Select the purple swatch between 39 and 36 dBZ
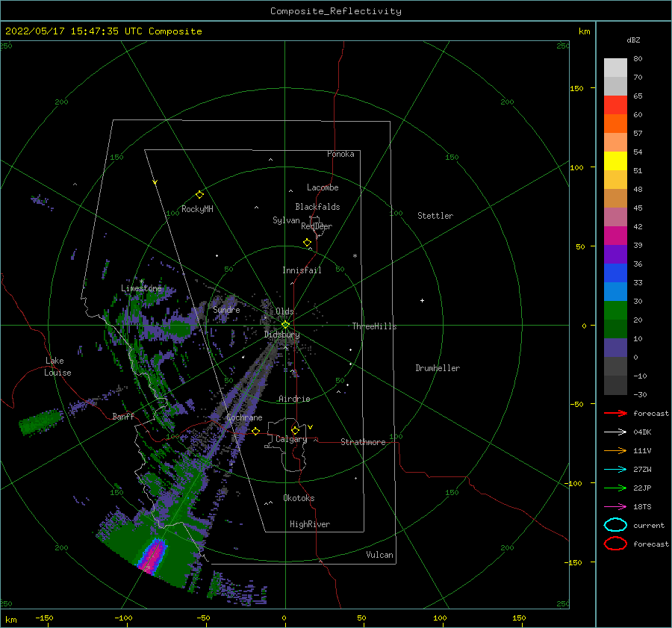 [x=615, y=254]
